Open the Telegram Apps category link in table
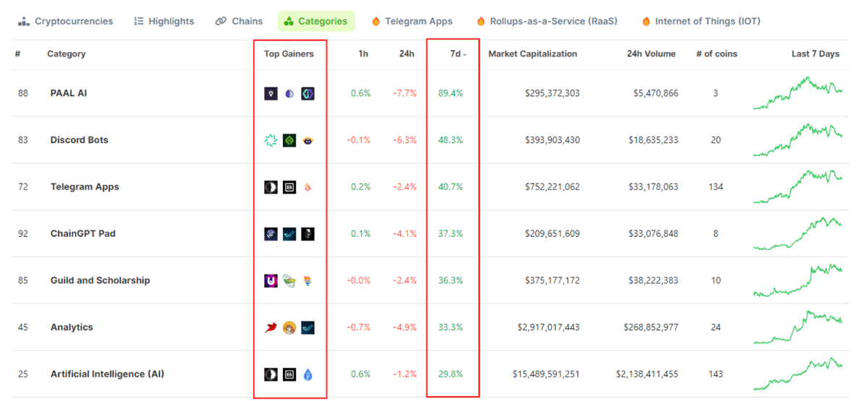Screen dimensions: 868x401 (85, 187)
